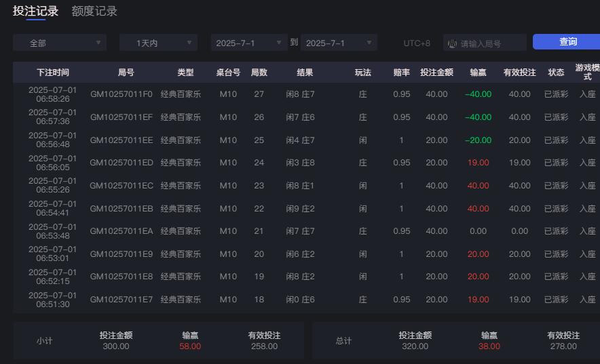Click the arrow on the 全部 dropdown
600x364 pixels.
[98, 43]
